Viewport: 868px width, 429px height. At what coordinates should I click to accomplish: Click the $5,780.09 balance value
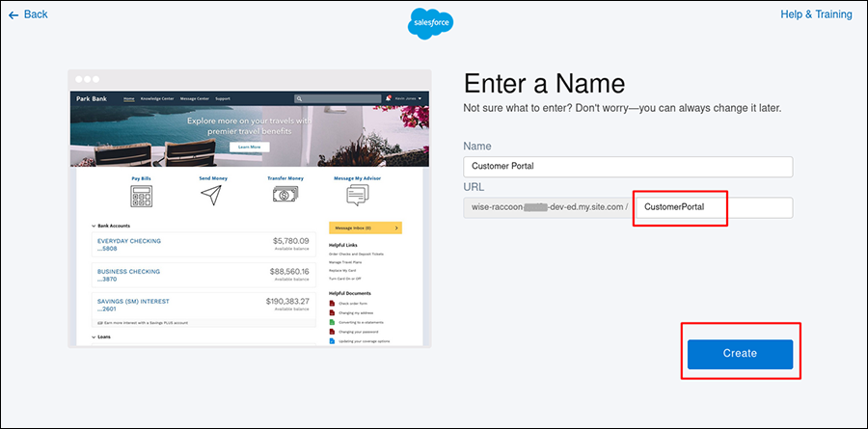pos(291,241)
